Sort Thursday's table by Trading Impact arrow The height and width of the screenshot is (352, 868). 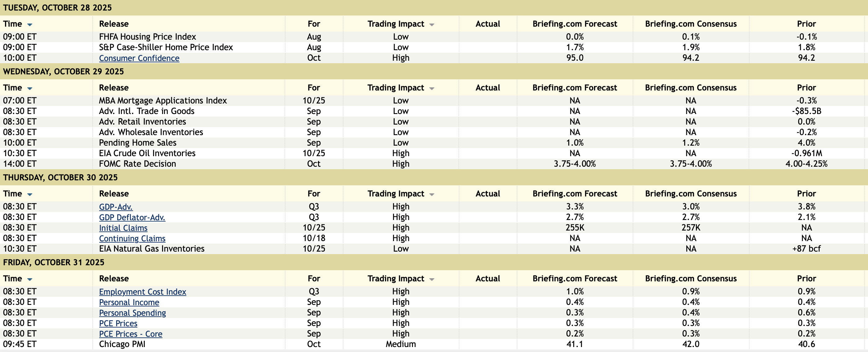[432, 194]
